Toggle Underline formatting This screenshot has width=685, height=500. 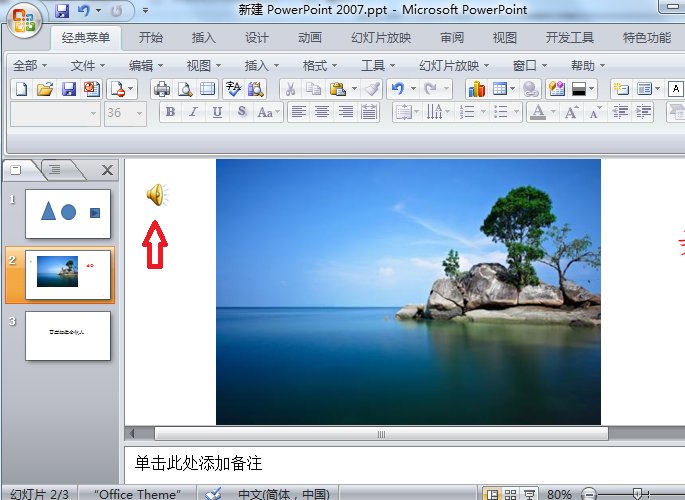[217, 112]
